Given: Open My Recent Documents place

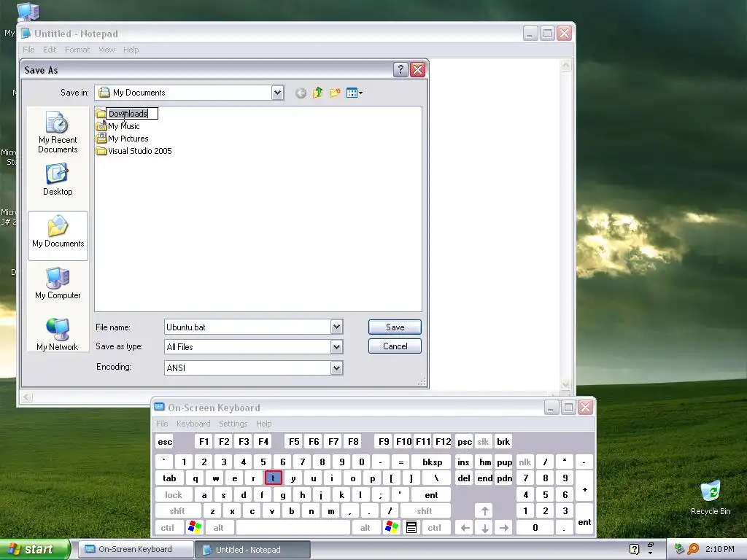Looking at the screenshot, I should [58, 132].
